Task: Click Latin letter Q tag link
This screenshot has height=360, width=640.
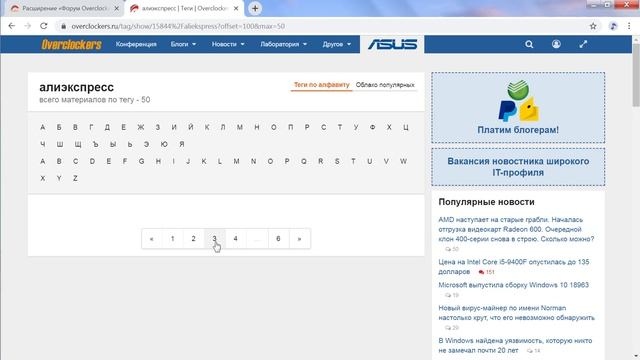Action: [304, 161]
